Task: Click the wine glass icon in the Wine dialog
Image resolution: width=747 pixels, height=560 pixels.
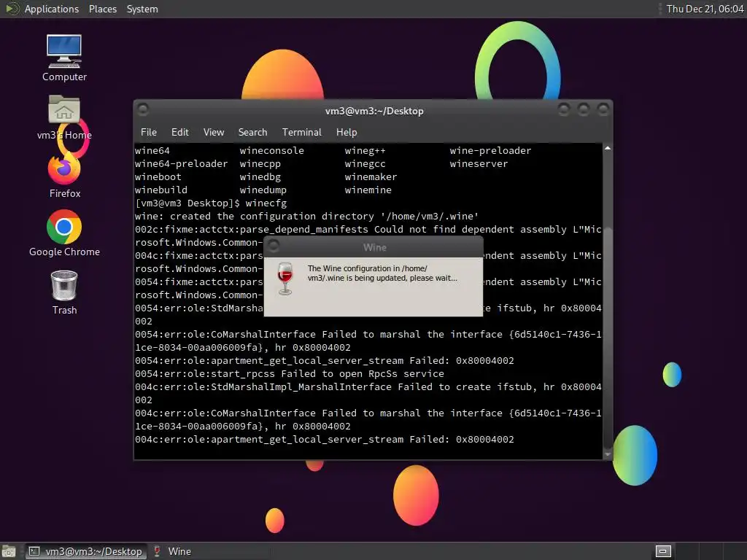Action: pyautogui.click(x=285, y=279)
